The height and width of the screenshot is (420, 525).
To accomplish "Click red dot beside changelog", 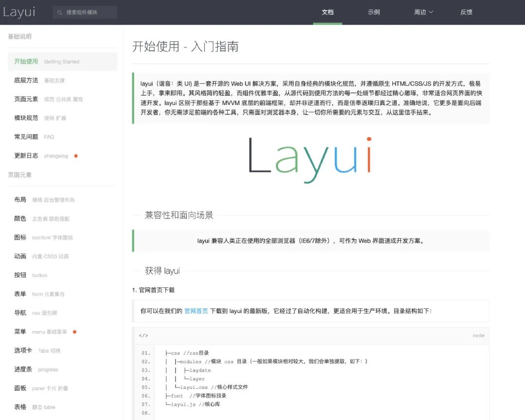I will (x=76, y=156).
